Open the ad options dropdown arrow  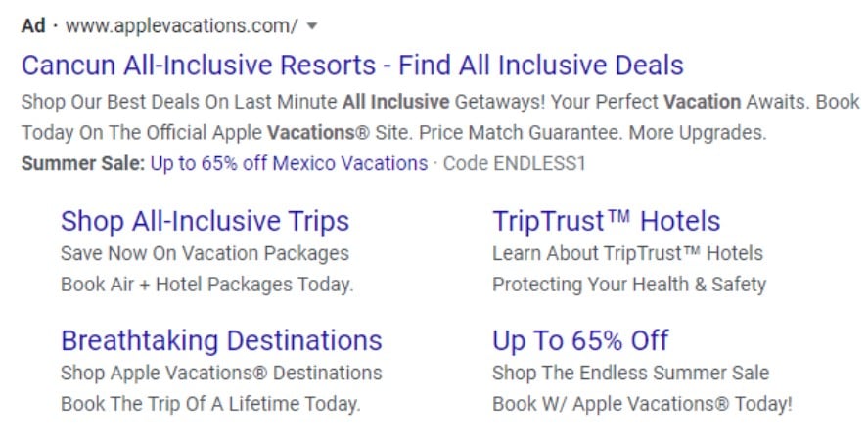click(x=311, y=26)
